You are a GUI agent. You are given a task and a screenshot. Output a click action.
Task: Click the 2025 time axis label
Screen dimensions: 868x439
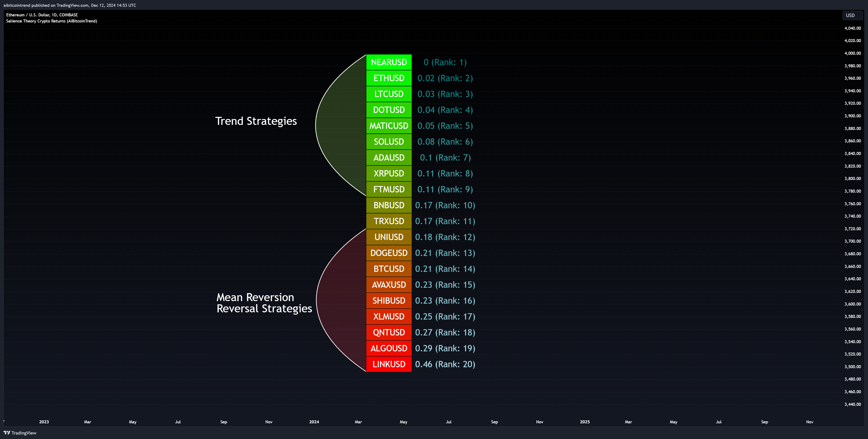pos(585,422)
